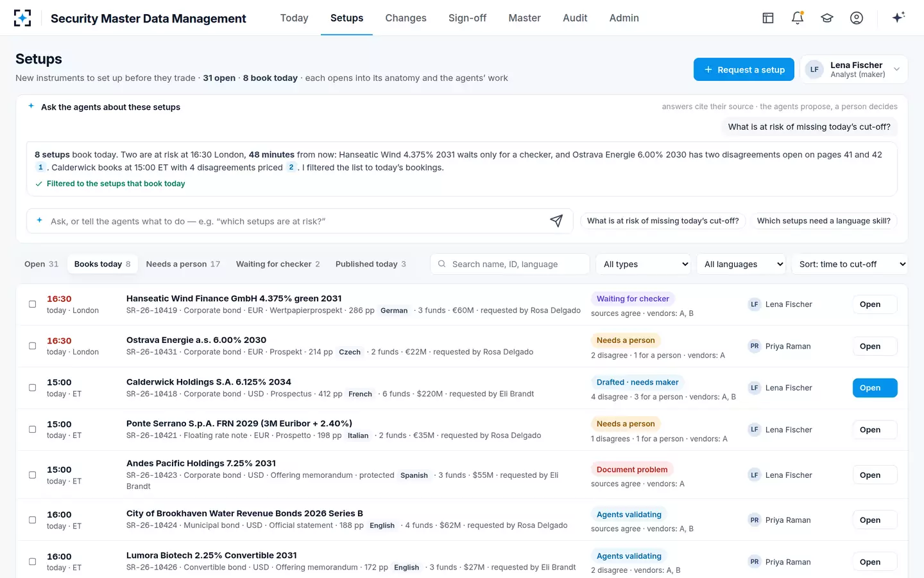Open the layout panel icon in header

coord(768,18)
